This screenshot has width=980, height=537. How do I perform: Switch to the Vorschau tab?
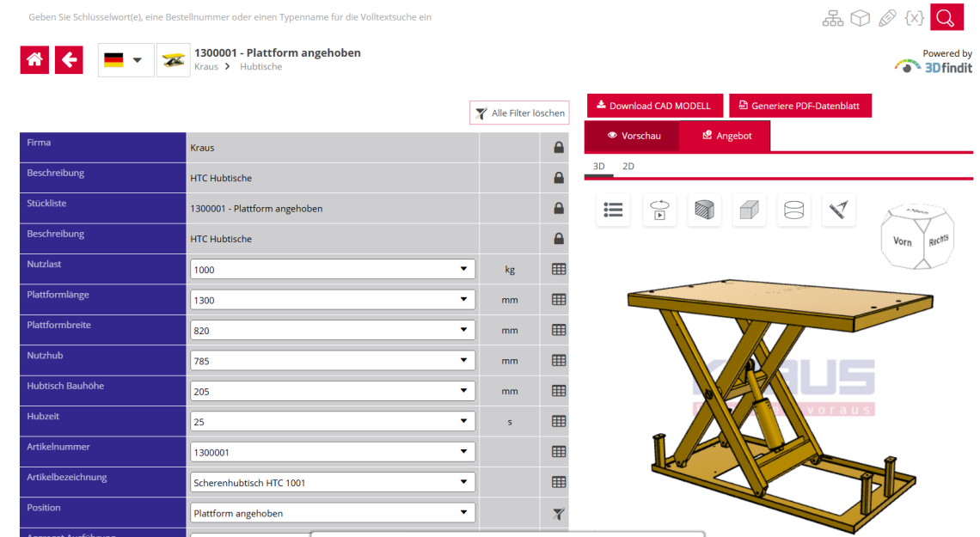pyautogui.click(x=633, y=136)
